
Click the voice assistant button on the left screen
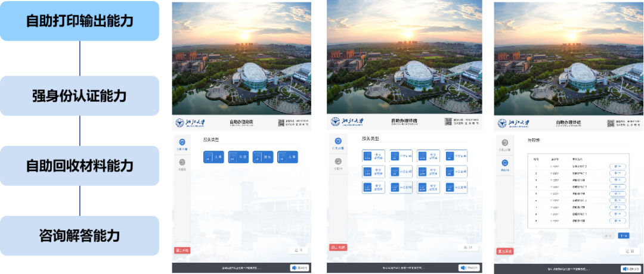coord(299,268)
